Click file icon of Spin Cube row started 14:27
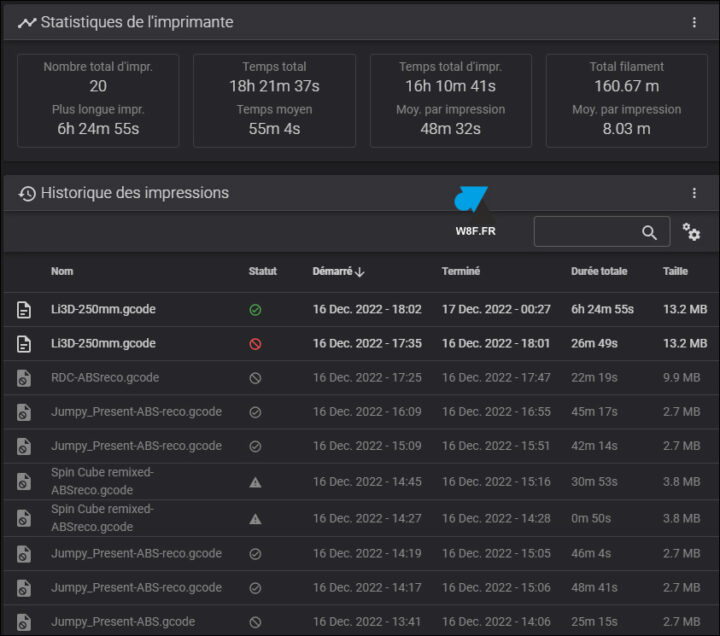The image size is (720, 636). pyautogui.click(x=24, y=518)
